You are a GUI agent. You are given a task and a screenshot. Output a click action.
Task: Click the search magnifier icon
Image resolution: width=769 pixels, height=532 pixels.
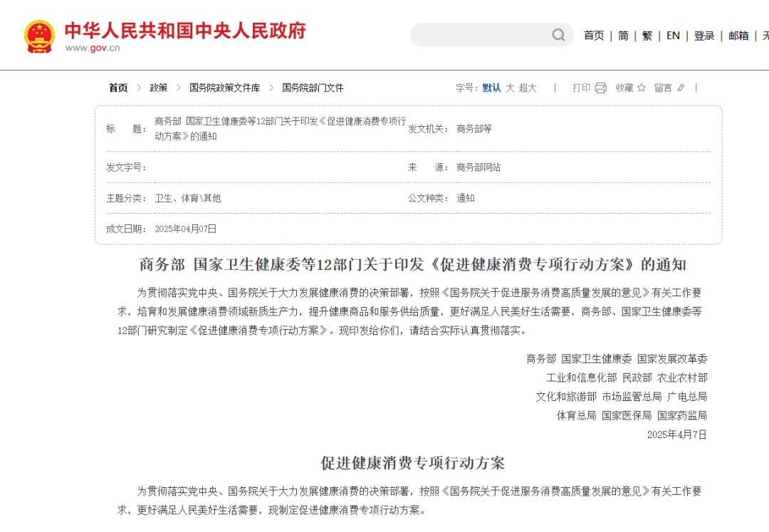coord(559,35)
